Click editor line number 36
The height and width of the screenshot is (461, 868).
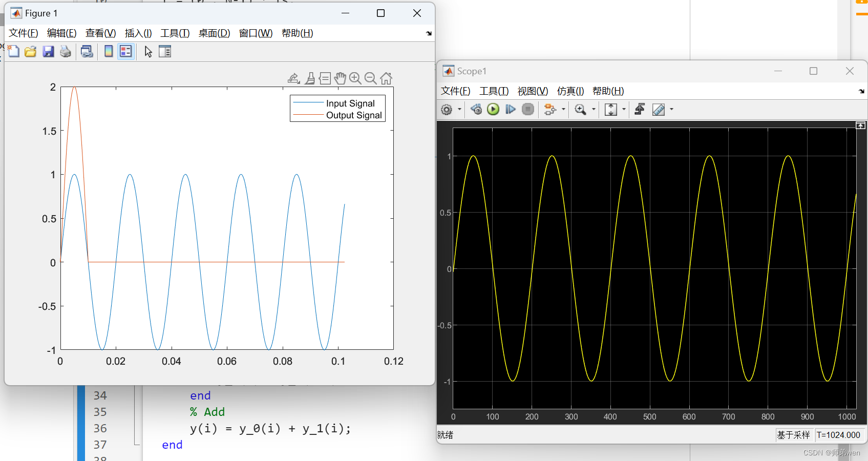[100, 428]
